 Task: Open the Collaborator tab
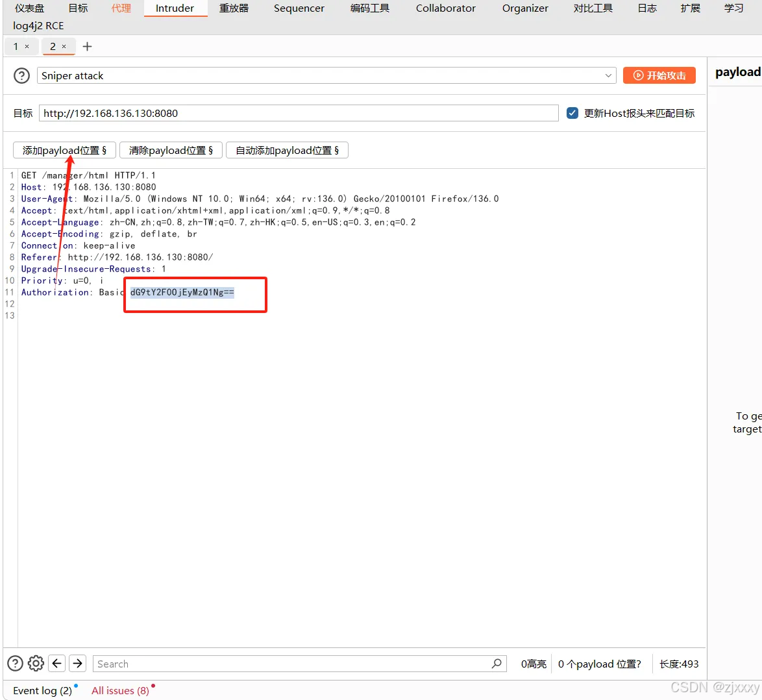coord(445,8)
